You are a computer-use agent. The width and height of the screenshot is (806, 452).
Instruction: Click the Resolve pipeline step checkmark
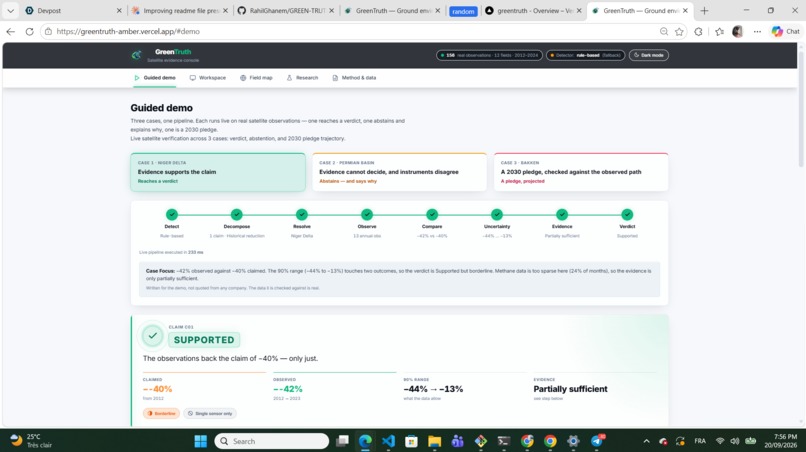[x=302, y=214]
